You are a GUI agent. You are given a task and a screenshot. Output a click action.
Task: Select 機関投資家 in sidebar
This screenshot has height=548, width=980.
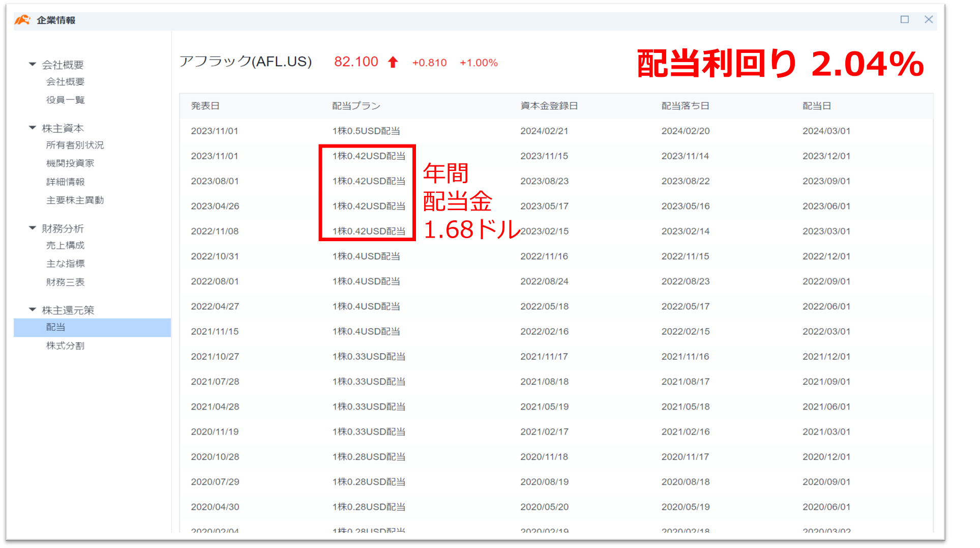(x=70, y=163)
